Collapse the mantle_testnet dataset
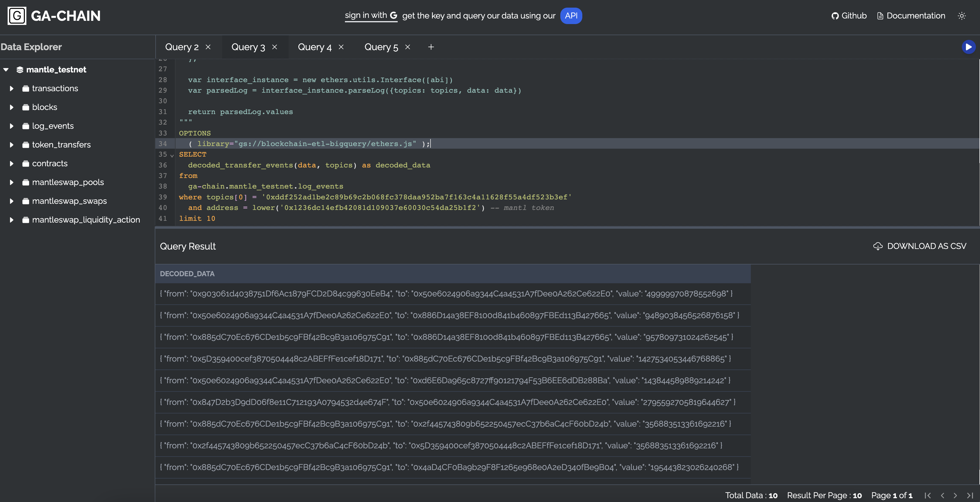This screenshot has height=502, width=980. pyautogui.click(x=5, y=70)
